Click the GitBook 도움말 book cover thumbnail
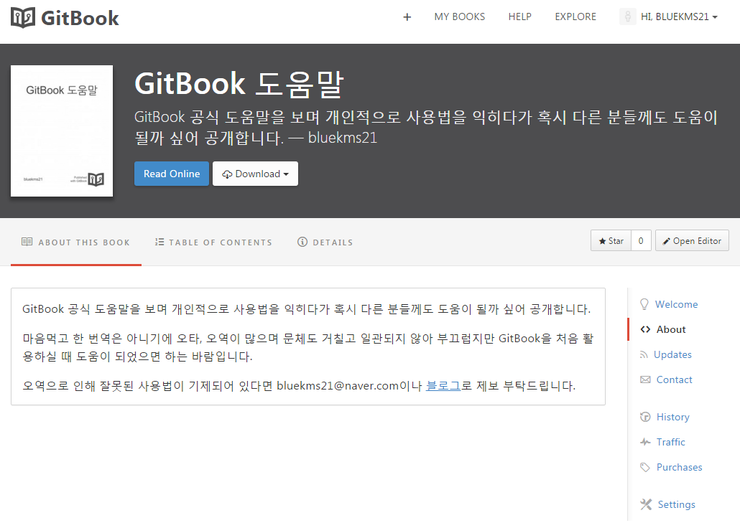740x528 pixels. point(62,131)
